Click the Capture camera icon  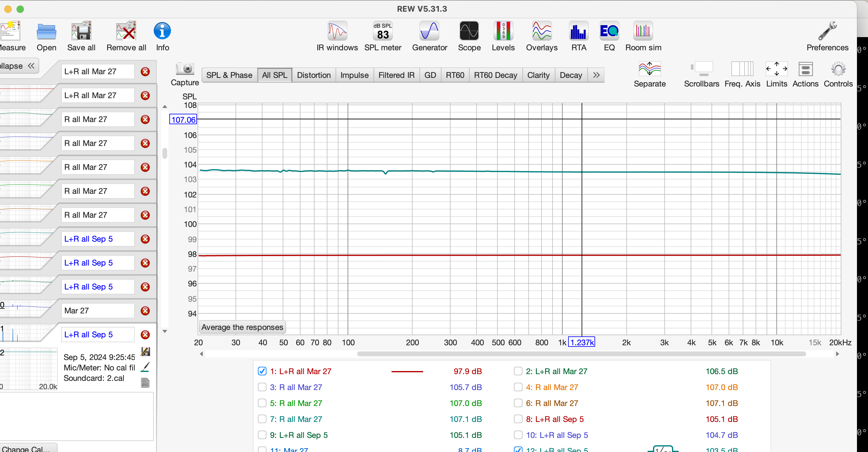185,69
